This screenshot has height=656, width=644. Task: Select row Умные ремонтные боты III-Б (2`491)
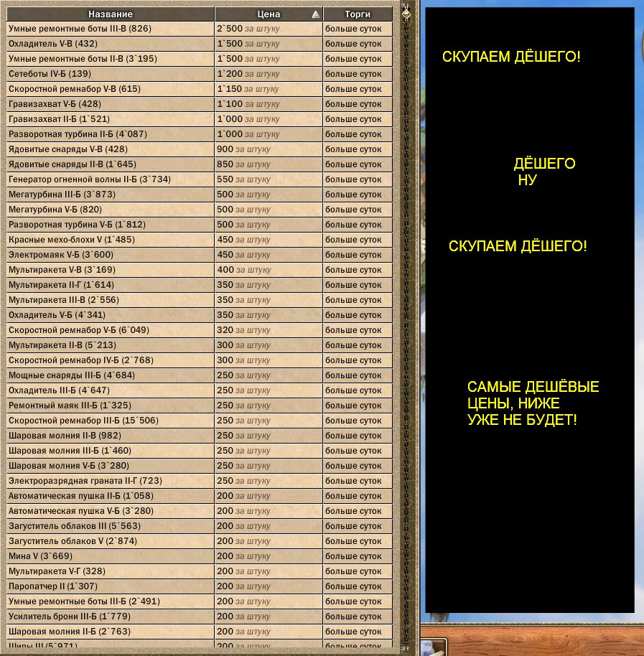click(x=200, y=601)
